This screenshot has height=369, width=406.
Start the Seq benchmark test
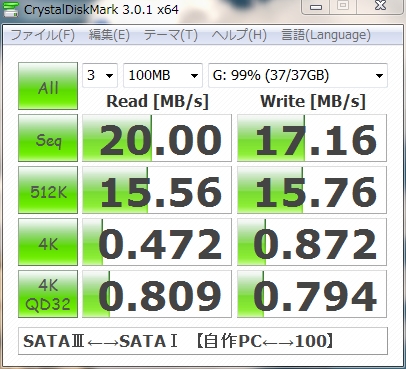click(x=48, y=138)
